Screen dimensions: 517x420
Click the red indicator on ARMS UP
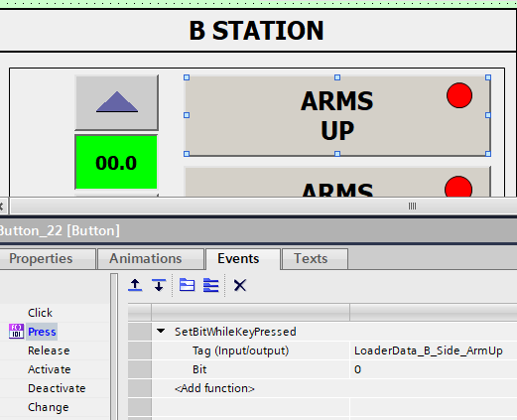459,95
